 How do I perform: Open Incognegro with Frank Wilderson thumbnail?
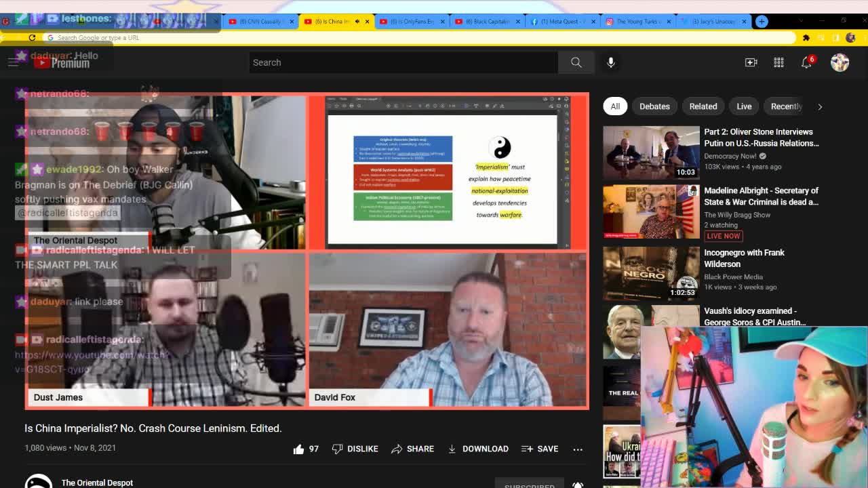click(651, 273)
